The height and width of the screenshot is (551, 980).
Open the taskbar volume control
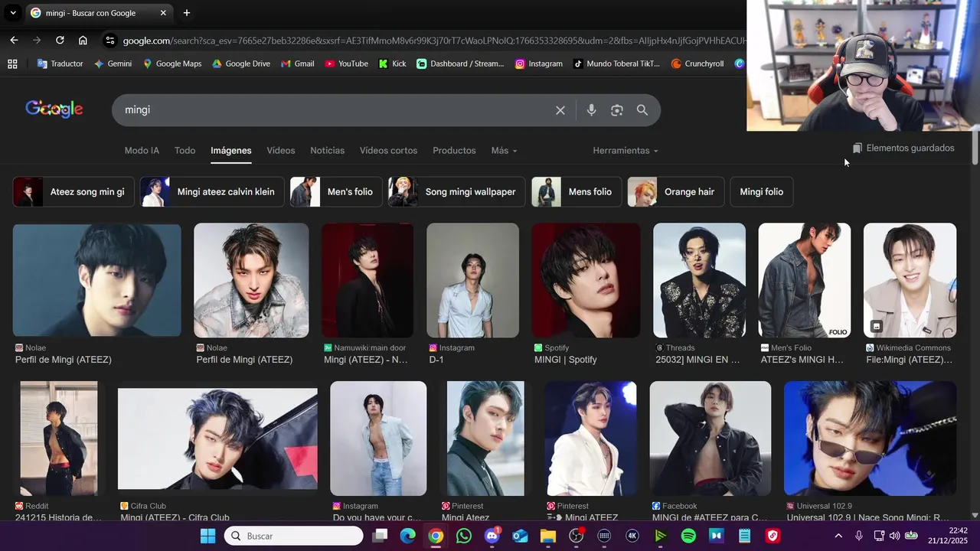[x=894, y=536]
